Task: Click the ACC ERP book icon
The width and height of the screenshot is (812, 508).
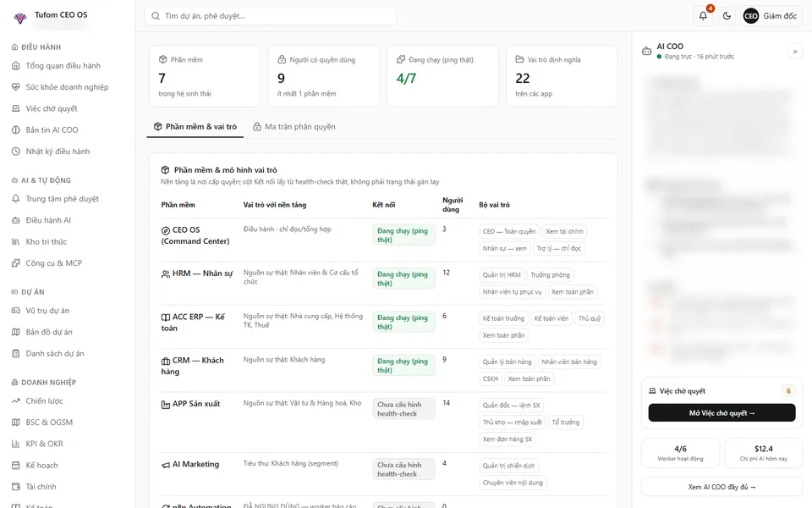Action: [x=166, y=317]
